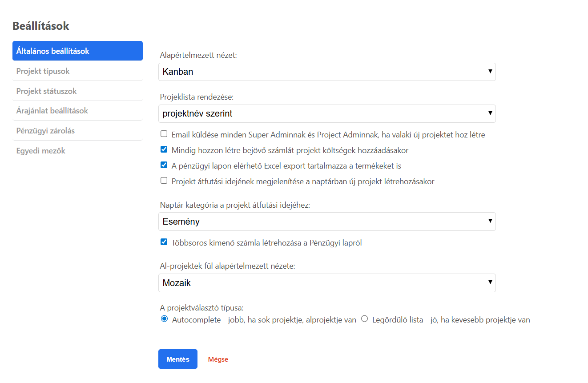Check Projekt átfutási idejének megjelenítése box

(164, 181)
